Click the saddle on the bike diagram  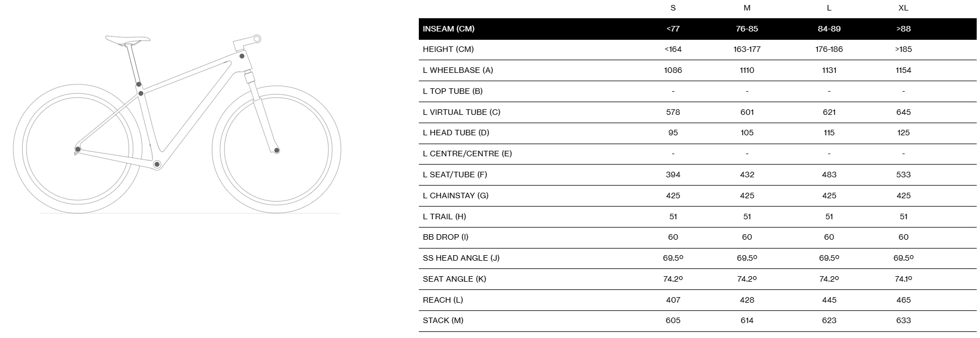(127, 39)
